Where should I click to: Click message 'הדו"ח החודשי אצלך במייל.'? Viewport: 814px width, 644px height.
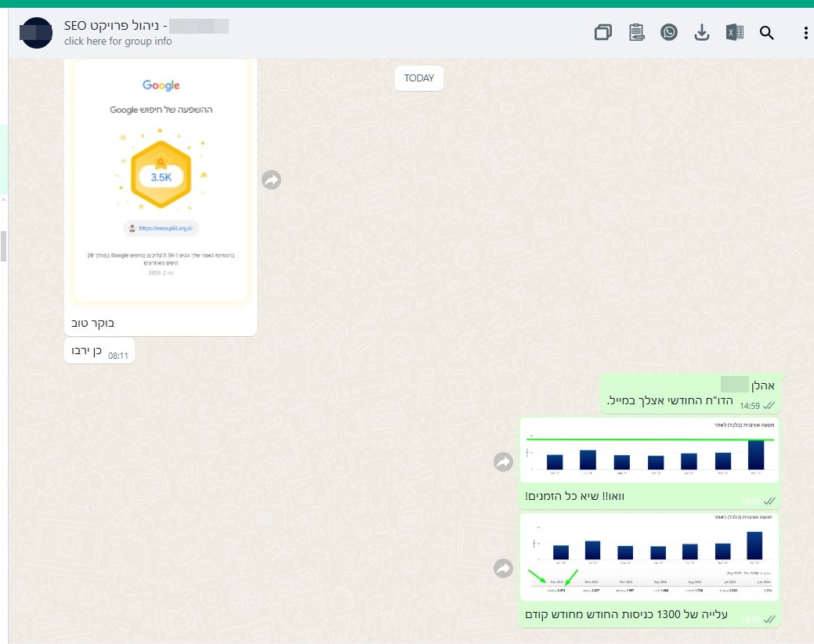(x=670, y=400)
